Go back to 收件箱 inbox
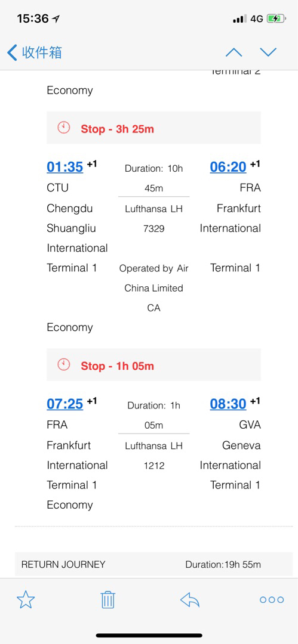 point(35,52)
